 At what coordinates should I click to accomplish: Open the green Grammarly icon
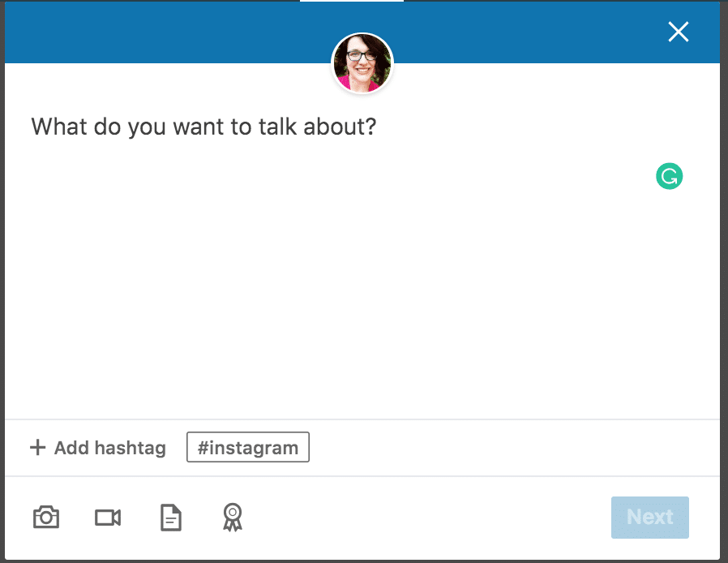669,176
